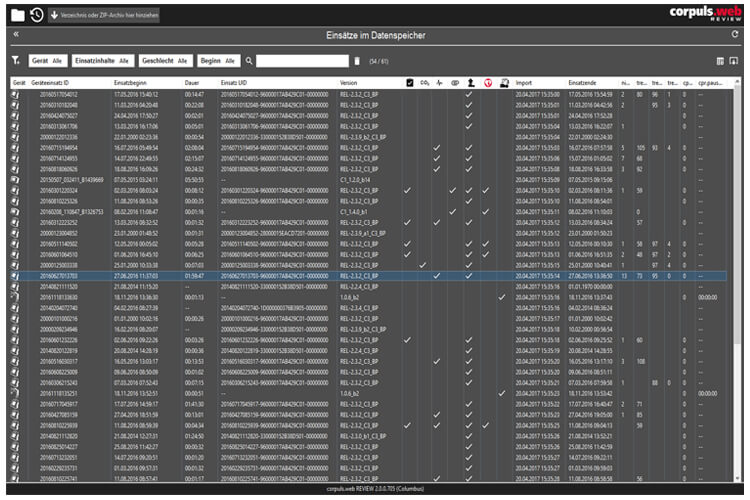Sort by the Import column header
Screen dimensions: 750x500
[x=523, y=83]
